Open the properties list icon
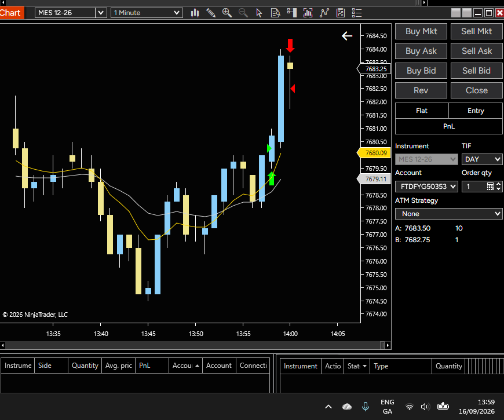 [357, 13]
